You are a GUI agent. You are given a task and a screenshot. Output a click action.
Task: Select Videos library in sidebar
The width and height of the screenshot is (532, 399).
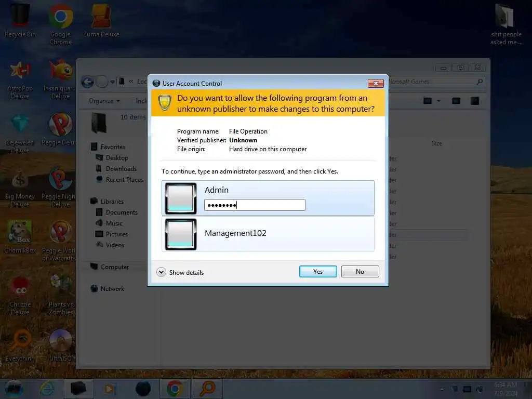coord(110,245)
